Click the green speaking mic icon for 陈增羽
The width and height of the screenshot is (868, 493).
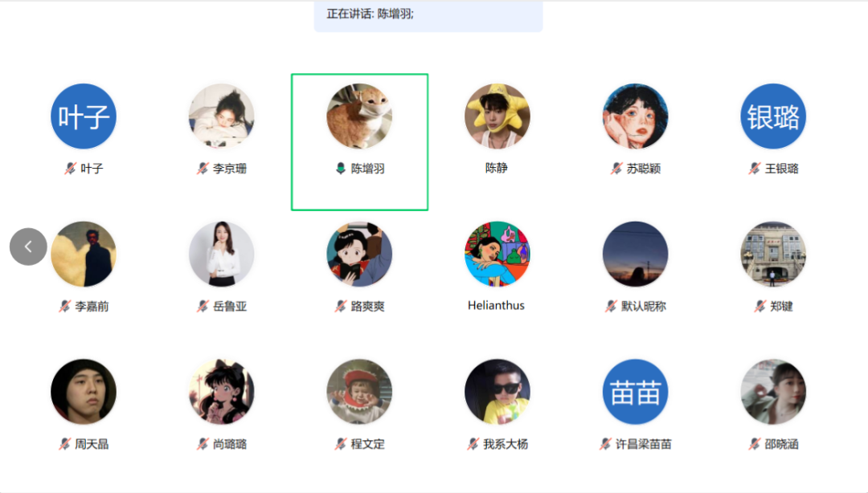[x=341, y=169]
